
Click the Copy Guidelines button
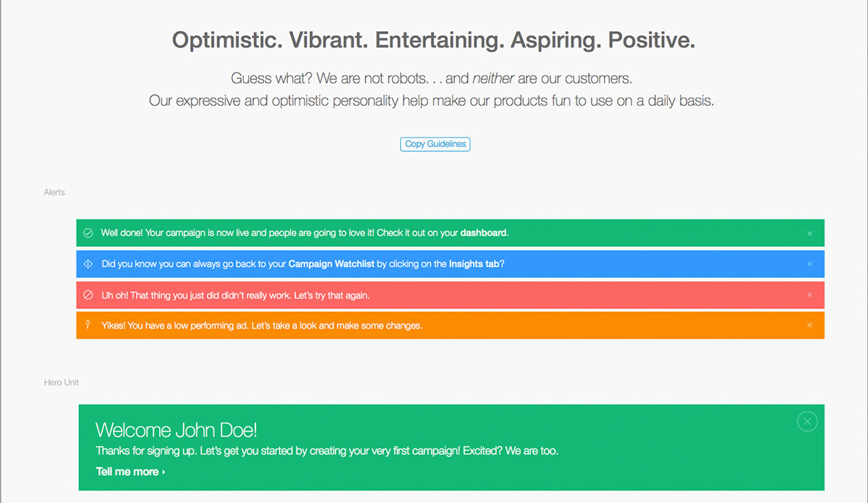pos(435,144)
